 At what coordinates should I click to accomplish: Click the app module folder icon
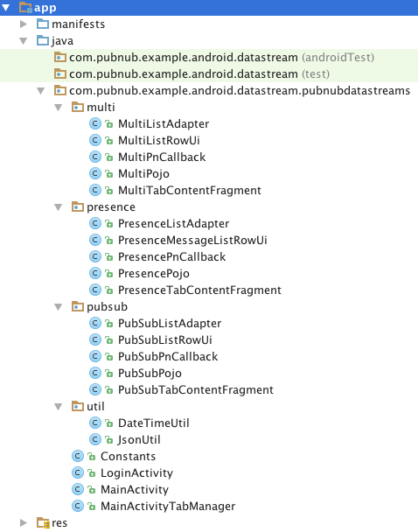25,7
